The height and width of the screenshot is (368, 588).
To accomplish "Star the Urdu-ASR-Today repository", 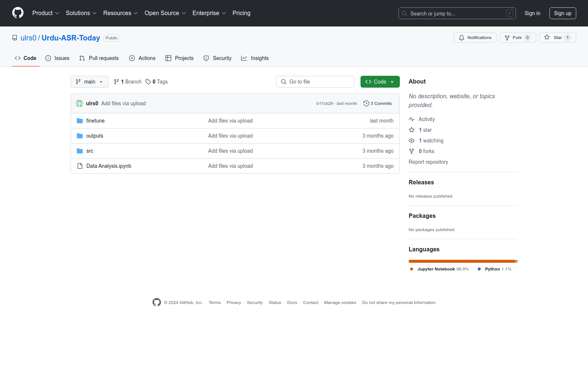I will click(557, 38).
